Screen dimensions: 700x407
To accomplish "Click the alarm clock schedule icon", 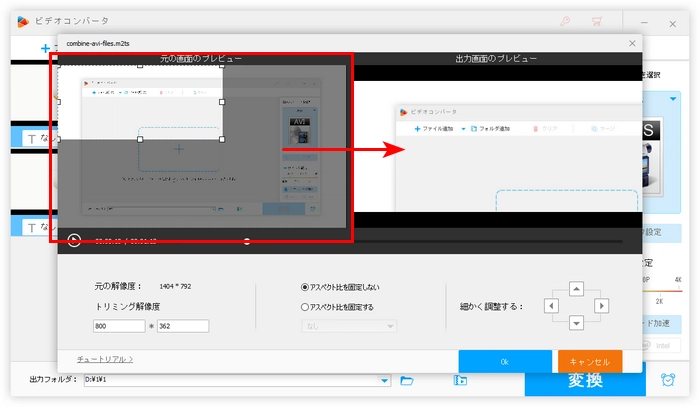I will (x=667, y=381).
